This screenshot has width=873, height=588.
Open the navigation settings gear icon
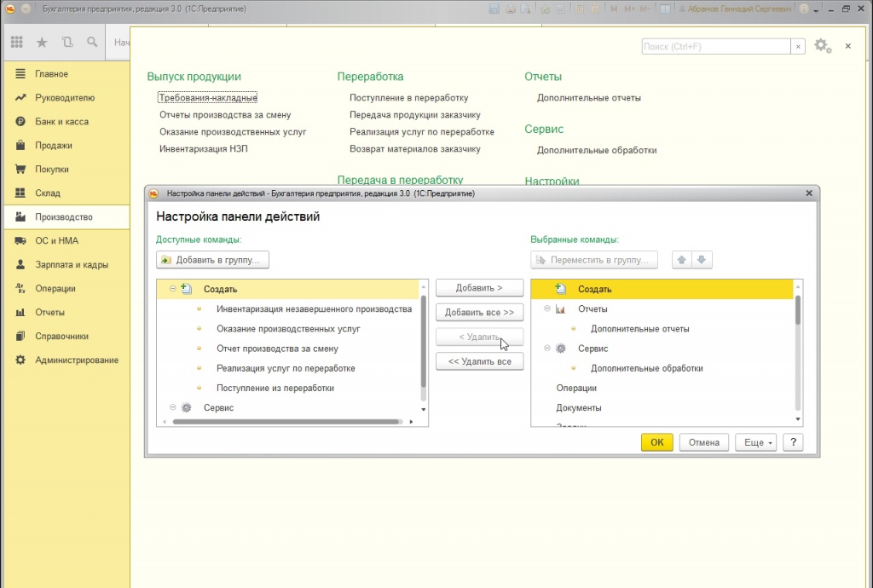click(823, 46)
